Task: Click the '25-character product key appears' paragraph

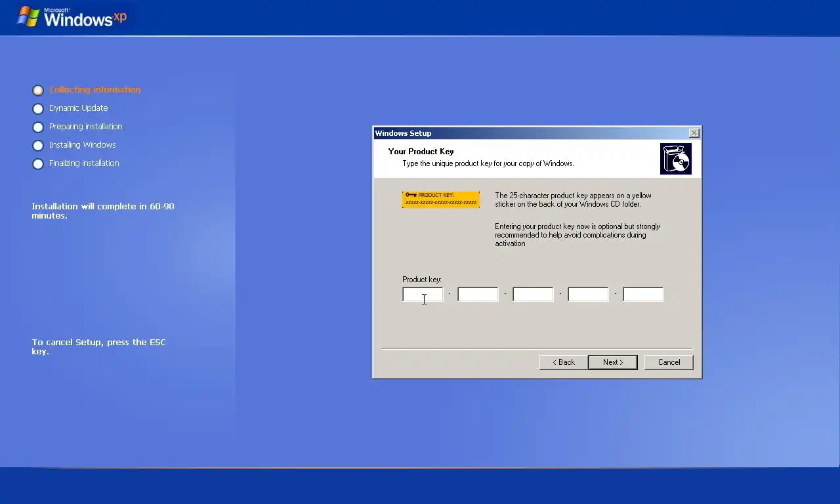Action: (x=573, y=199)
